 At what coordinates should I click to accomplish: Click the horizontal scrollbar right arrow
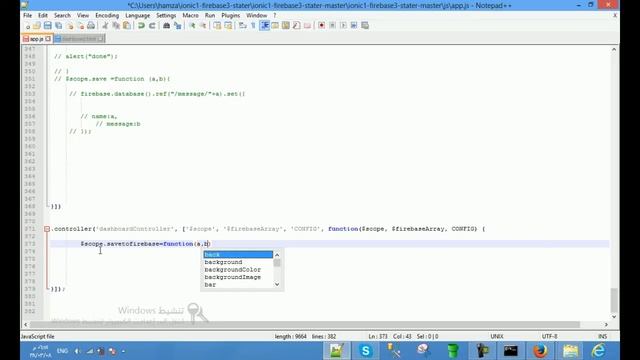coord(606,324)
